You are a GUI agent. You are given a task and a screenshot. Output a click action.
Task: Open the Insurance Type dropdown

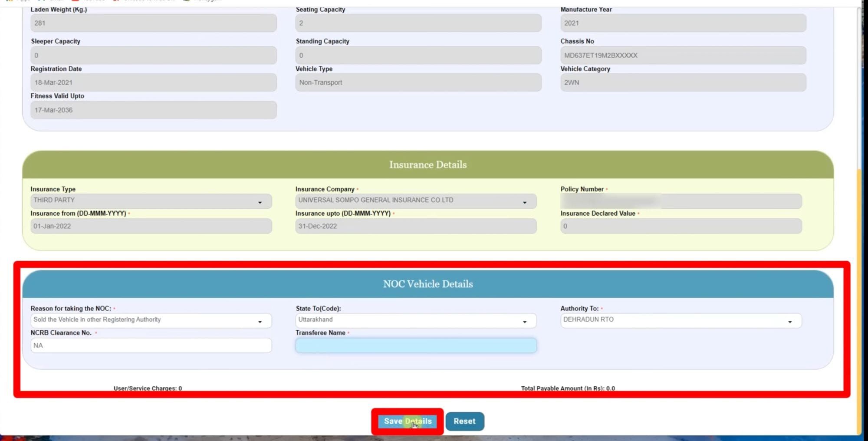point(151,201)
